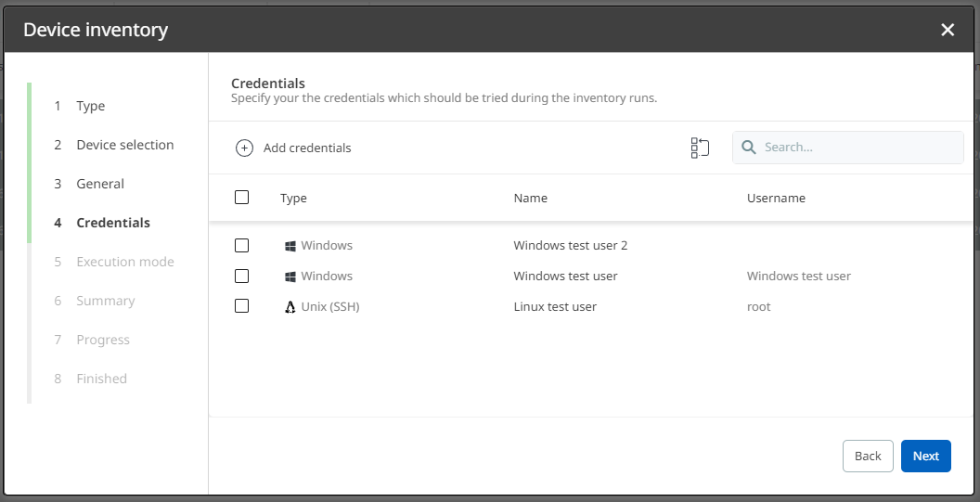980x502 pixels.
Task: Click the magnifying glass search icon
Action: [749, 148]
